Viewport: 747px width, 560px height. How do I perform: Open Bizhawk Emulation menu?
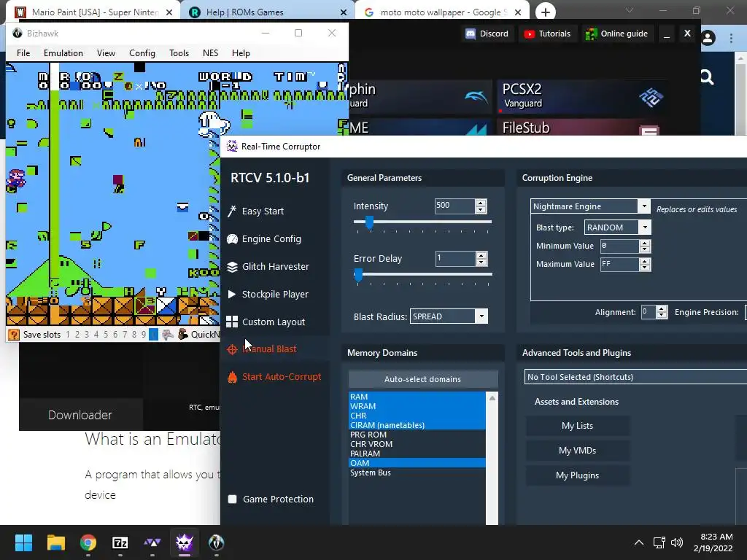coord(63,52)
